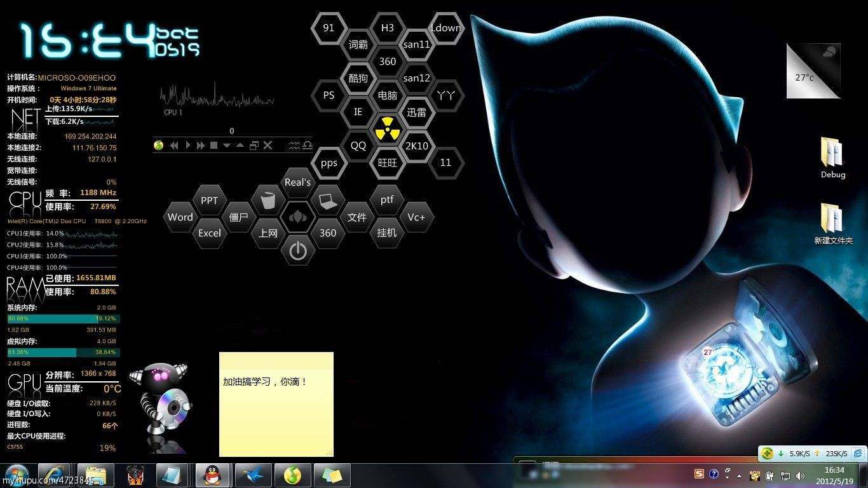Open the 迅雷 hexagon launcher

416,112
